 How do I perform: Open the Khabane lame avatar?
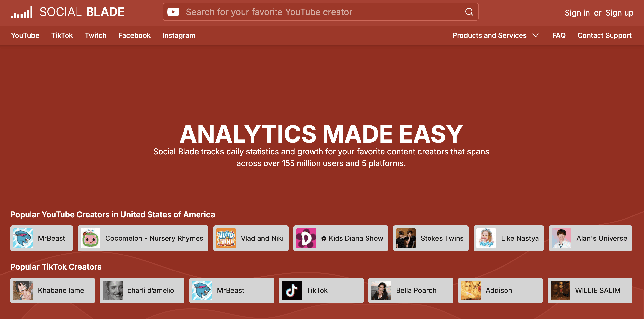(x=23, y=290)
